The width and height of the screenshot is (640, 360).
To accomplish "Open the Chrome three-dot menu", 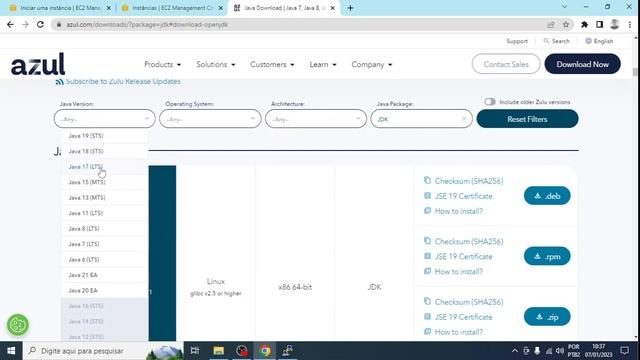I will point(630,24).
